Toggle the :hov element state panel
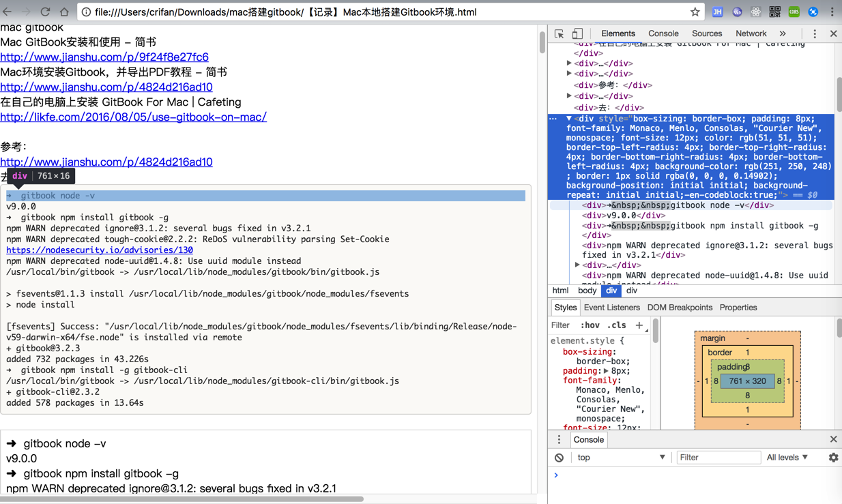 pyautogui.click(x=590, y=325)
